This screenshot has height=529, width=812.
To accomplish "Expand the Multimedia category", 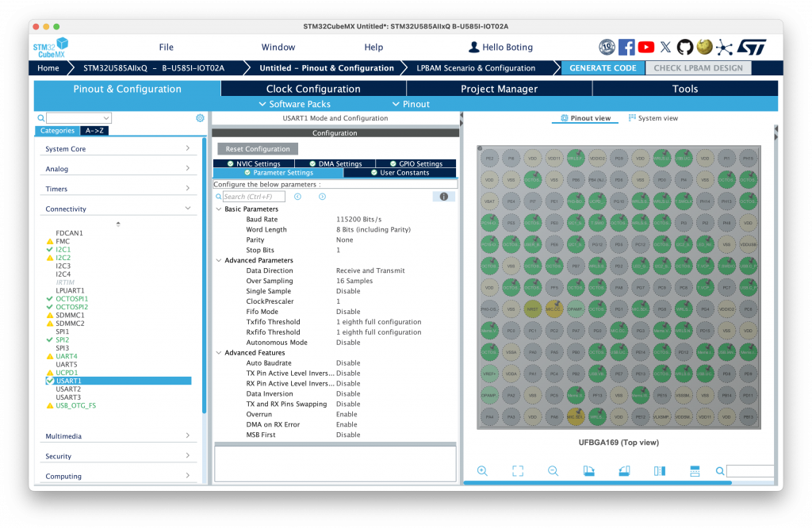I will pos(118,436).
